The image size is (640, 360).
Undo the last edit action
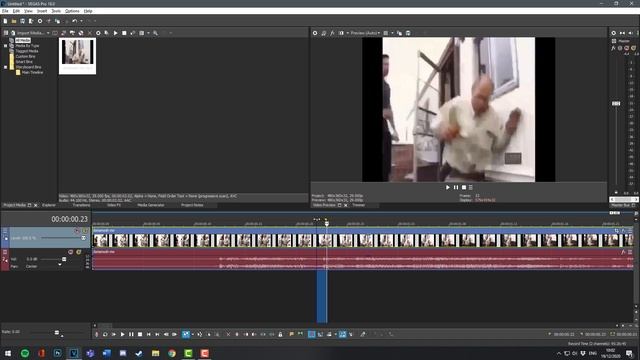(74, 21)
